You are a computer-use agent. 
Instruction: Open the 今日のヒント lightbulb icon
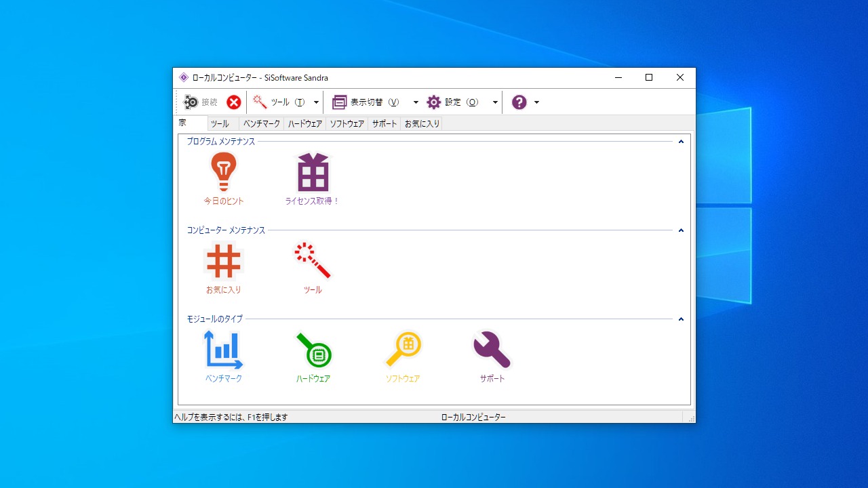(x=224, y=171)
